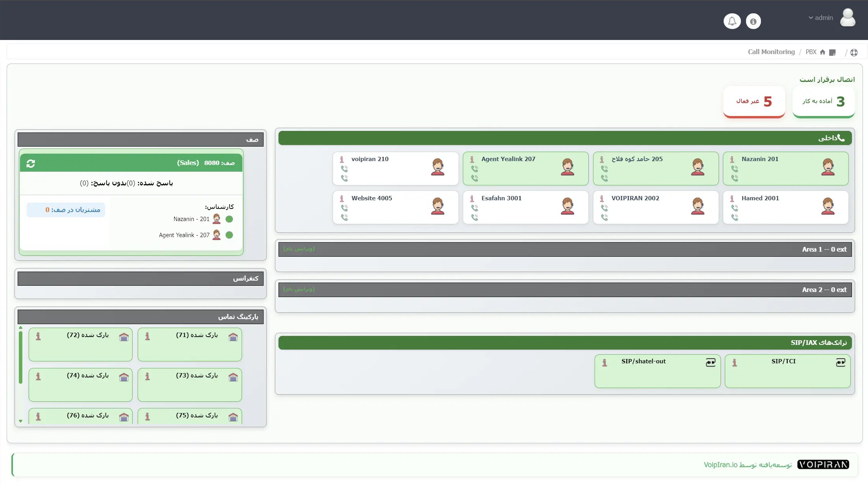Click the info circle icon in header

(x=753, y=21)
